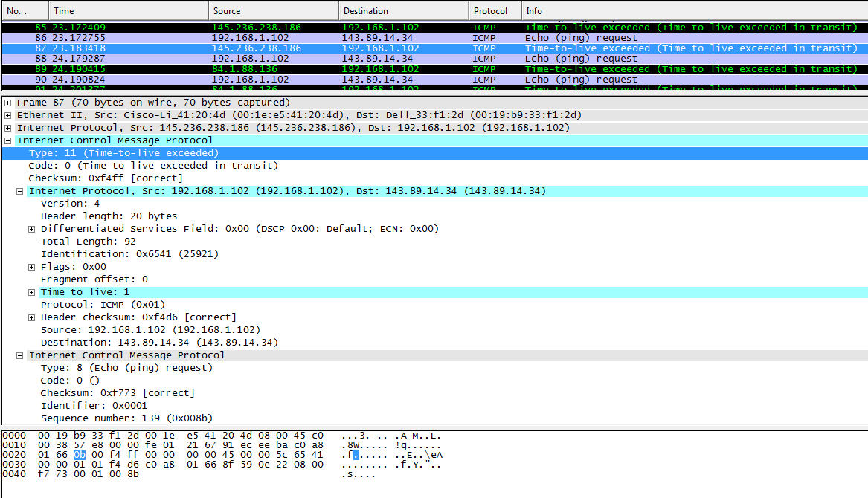Screen dimensions: 868x498
Task: Collapse the inner ICMP Echo request node
Action: (x=20, y=355)
